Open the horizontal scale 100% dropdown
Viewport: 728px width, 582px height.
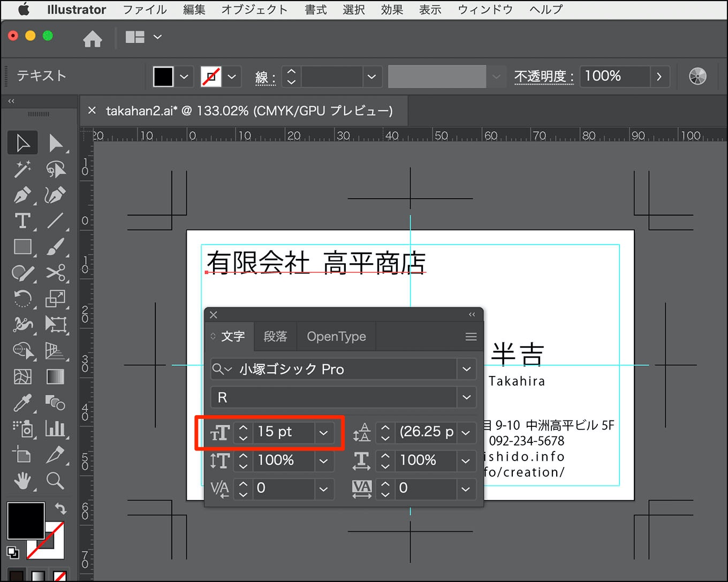pyautogui.click(x=466, y=460)
